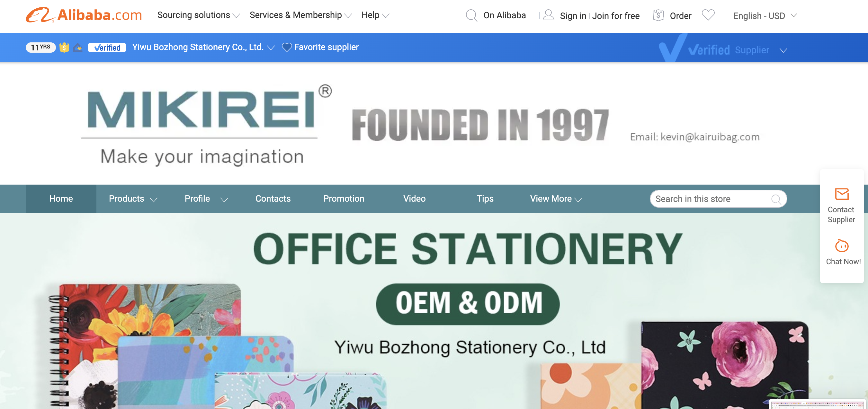Click the white Verified badge
This screenshot has height=409, width=868.
click(107, 48)
